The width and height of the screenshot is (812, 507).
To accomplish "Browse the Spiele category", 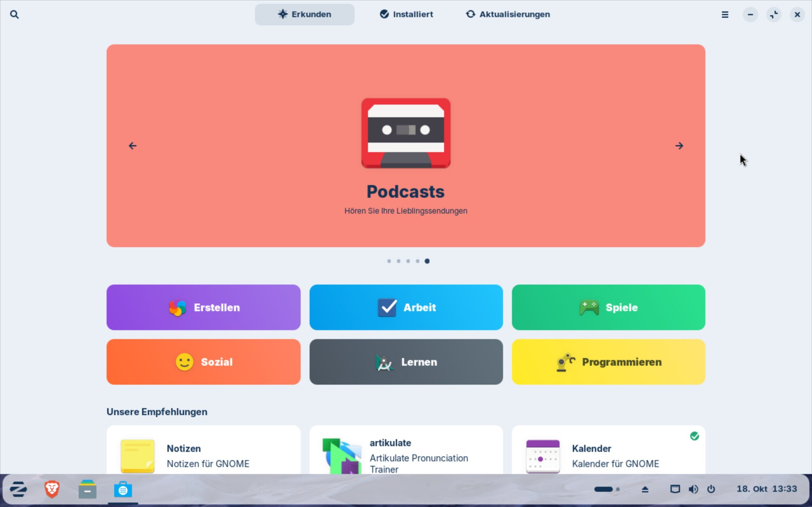I will (x=608, y=307).
